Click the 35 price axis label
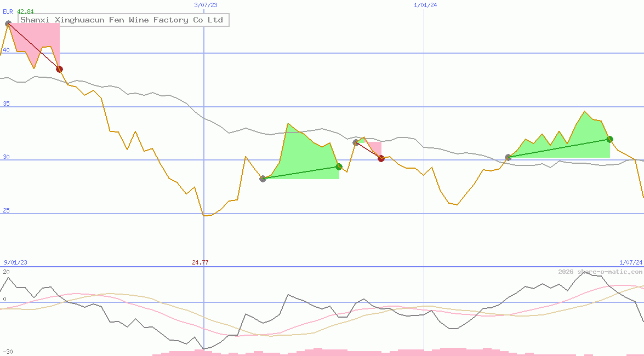This screenshot has height=356, width=644. click(5, 104)
